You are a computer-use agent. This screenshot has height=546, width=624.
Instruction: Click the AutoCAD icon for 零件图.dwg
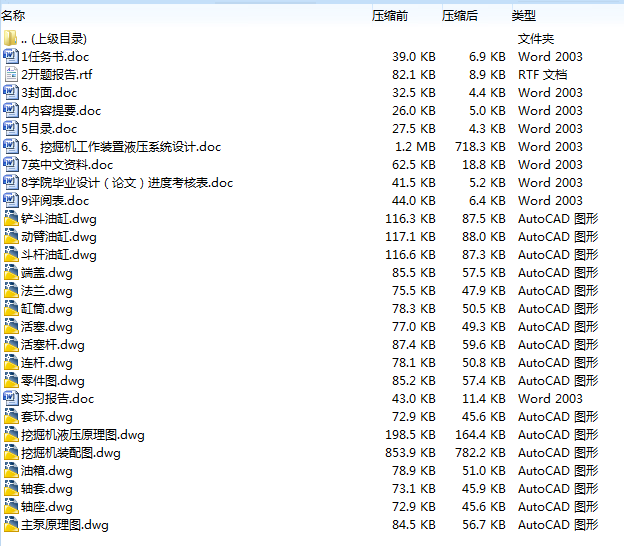pos(11,380)
